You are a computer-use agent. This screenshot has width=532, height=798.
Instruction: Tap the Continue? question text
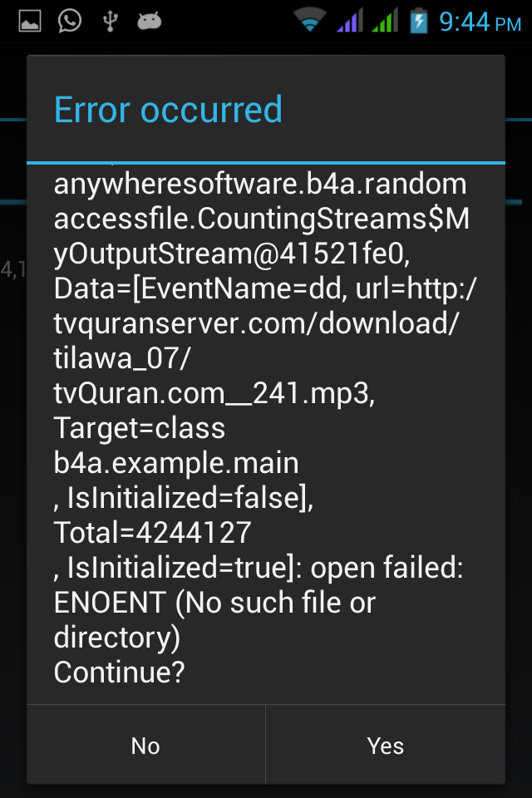point(119,672)
